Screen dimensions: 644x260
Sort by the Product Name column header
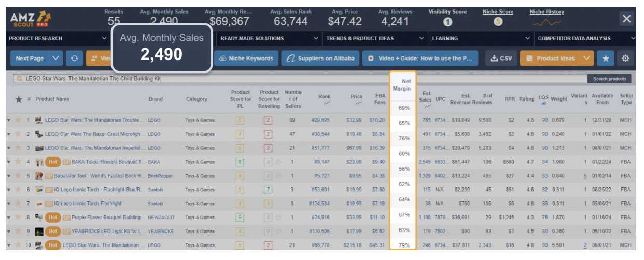tap(52, 99)
